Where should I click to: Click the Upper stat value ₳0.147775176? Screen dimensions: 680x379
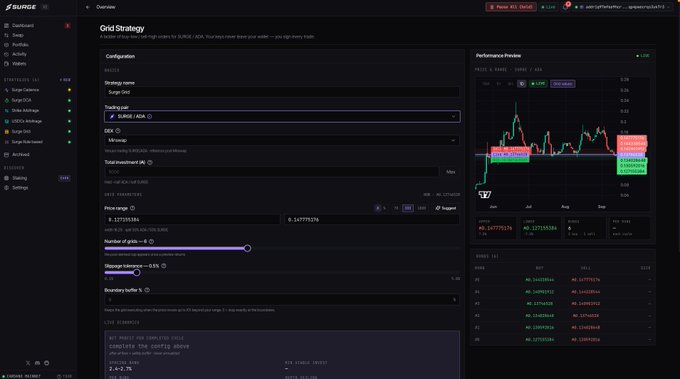495,228
